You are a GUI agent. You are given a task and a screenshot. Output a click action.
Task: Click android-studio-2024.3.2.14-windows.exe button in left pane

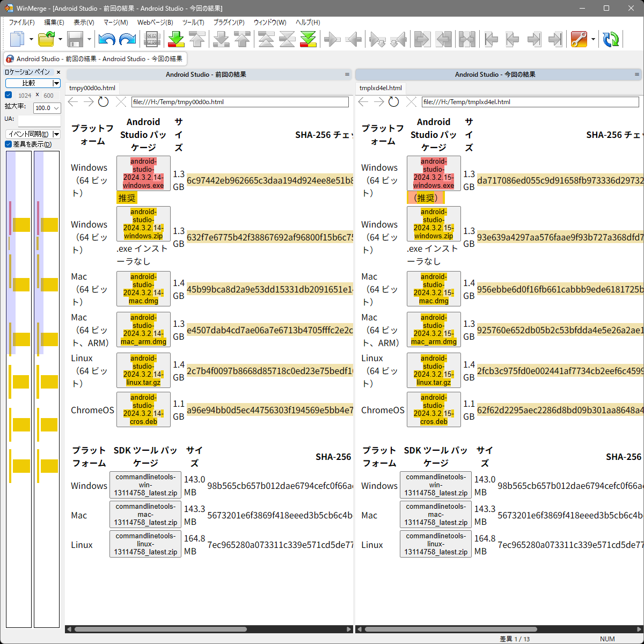pyautogui.click(x=143, y=173)
